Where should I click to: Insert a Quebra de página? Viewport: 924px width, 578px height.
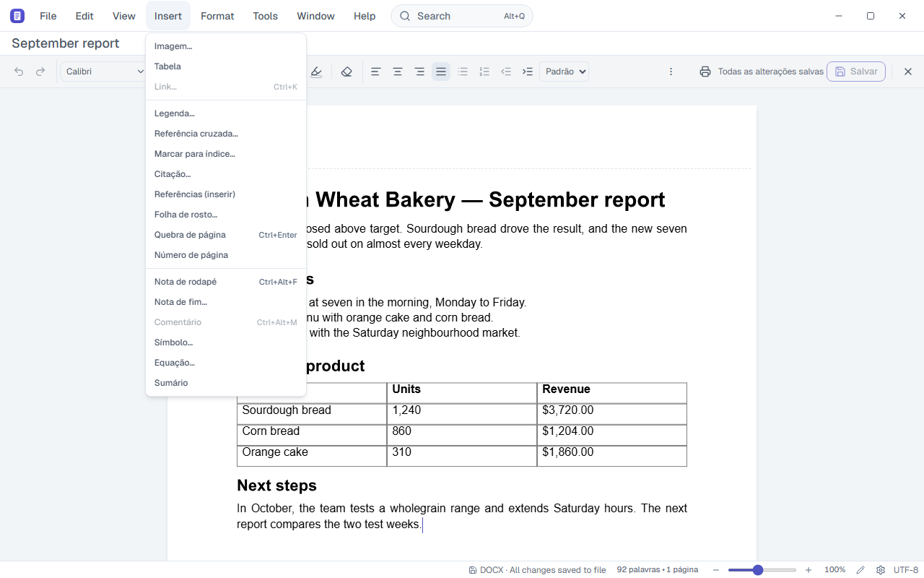tap(226, 235)
